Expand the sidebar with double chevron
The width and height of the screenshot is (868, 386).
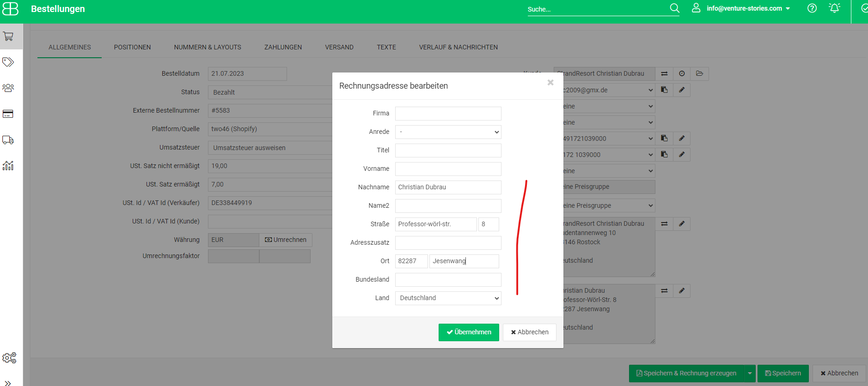(8, 383)
